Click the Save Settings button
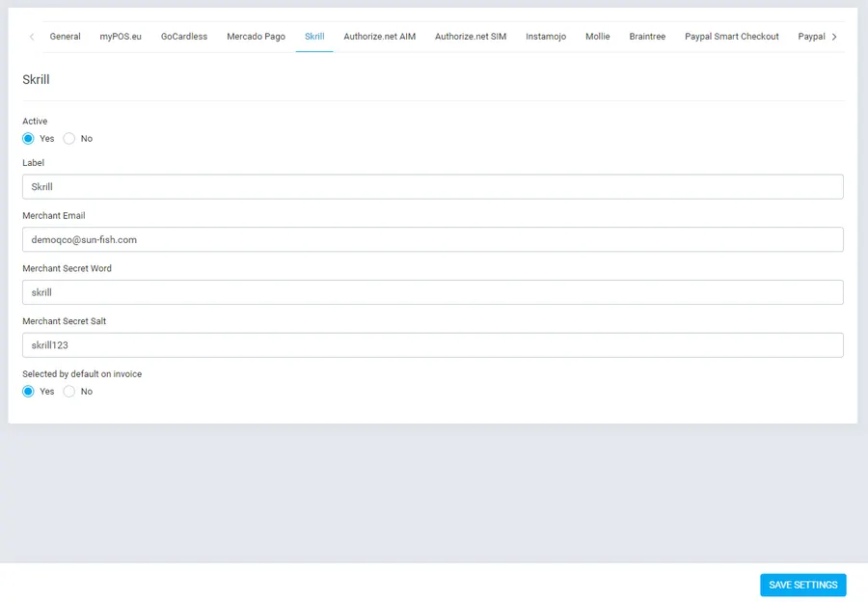Viewport: 868px width, 602px height. [802, 585]
